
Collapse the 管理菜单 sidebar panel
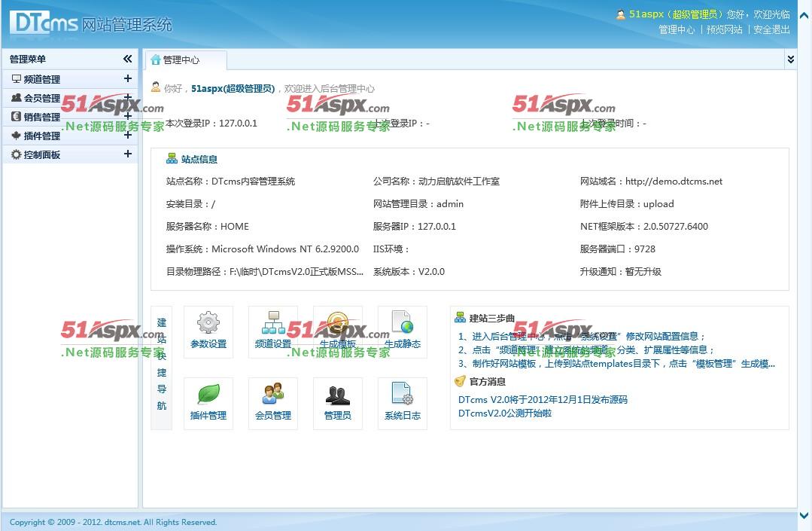point(127,59)
